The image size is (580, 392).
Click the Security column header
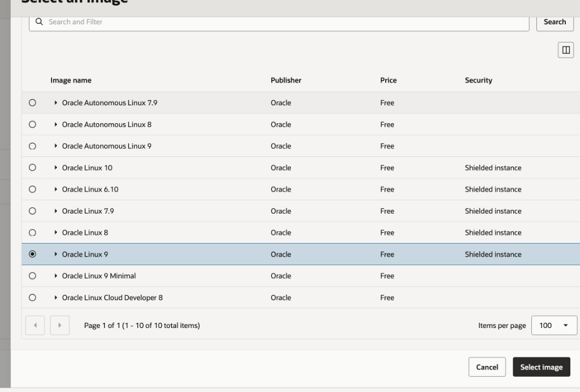(x=479, y=80)
